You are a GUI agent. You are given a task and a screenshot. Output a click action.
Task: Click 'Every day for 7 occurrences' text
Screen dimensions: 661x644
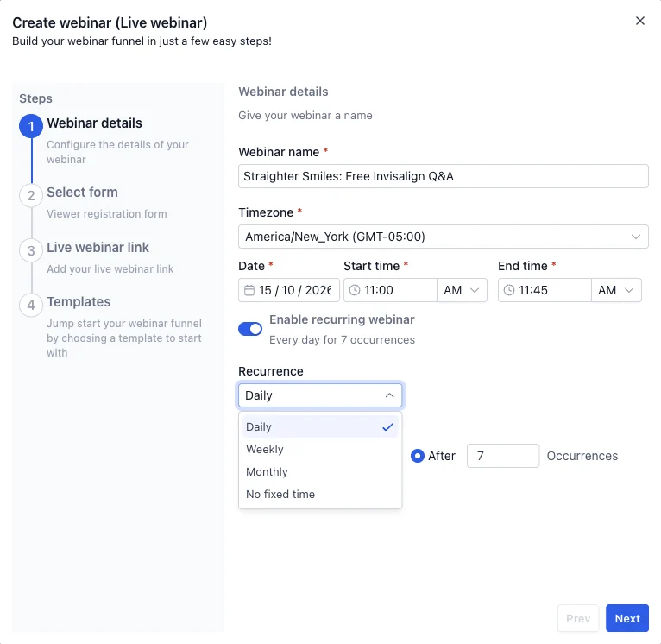coord(342,340)
